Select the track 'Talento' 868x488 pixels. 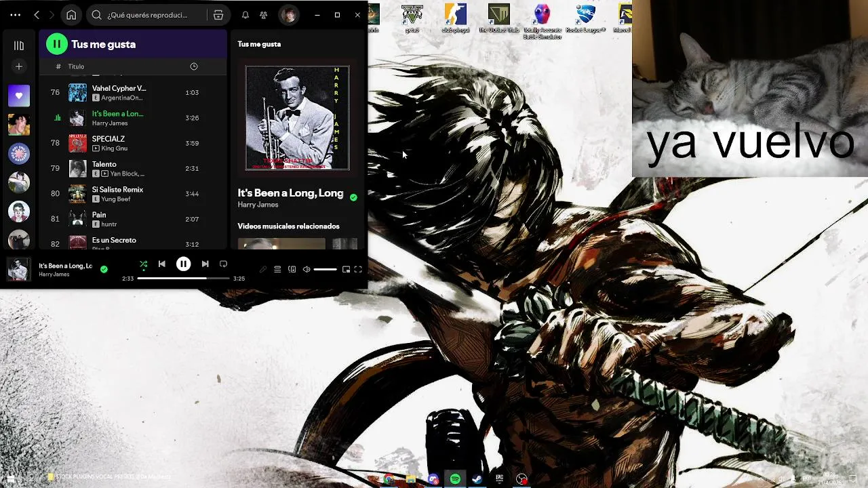coord(133,168)
